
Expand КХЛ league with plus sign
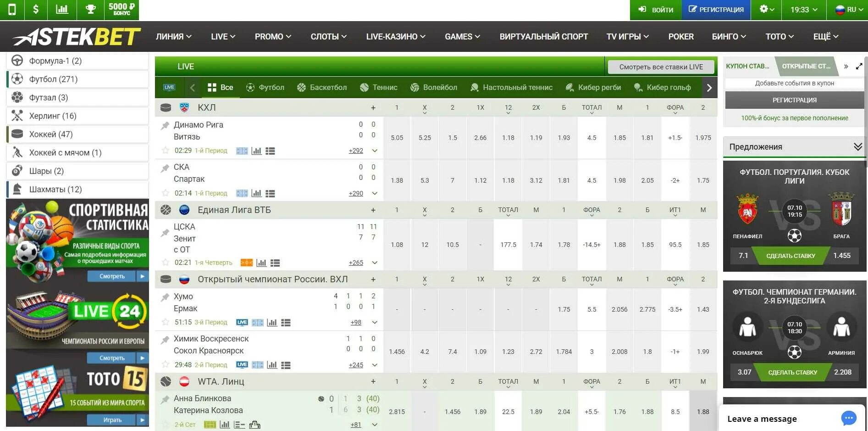point(373,108)
